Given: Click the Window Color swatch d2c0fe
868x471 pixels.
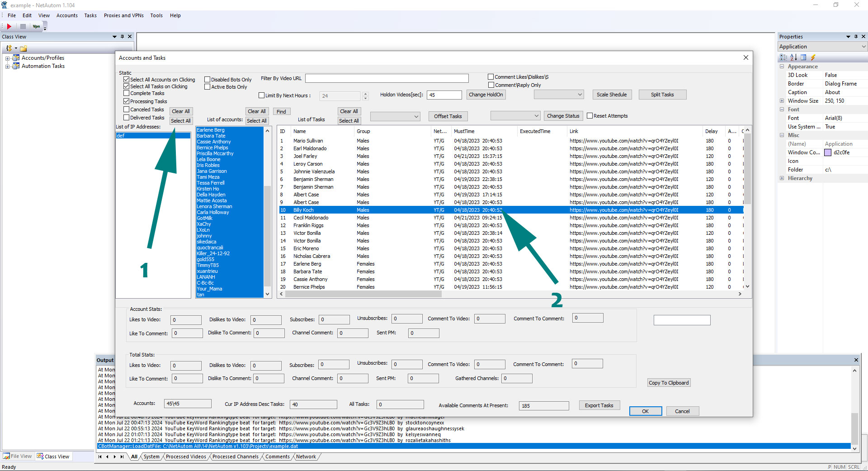Looking at the screenshot, I should pos(828,152).
